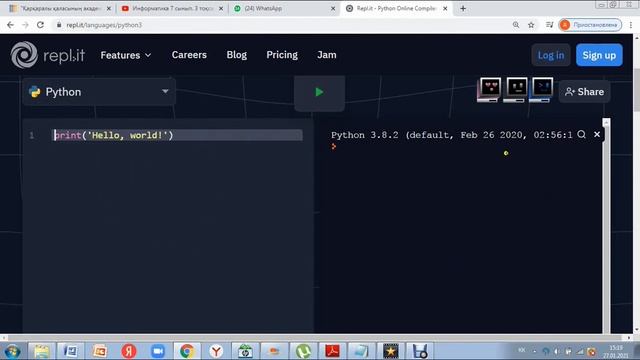Click the console panel scrollbar
Viewport: 640px width, 360px height.
[606, 226]
